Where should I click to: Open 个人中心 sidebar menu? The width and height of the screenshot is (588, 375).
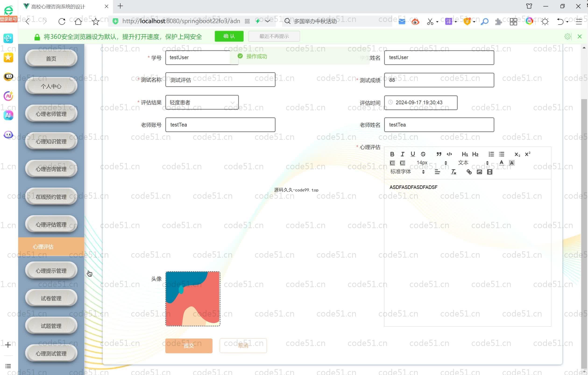click(x=51, y=86)
